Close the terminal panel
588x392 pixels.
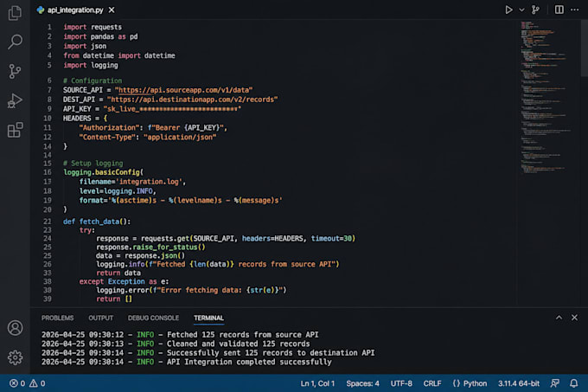574,318
